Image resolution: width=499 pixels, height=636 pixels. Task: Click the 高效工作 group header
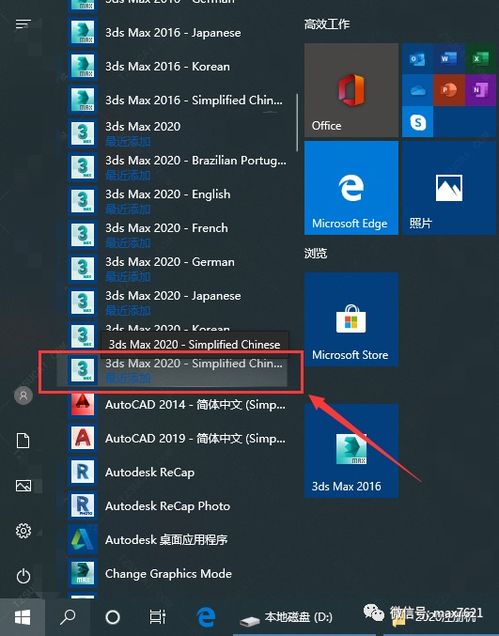pyautogui.click(x=327, y=24)
